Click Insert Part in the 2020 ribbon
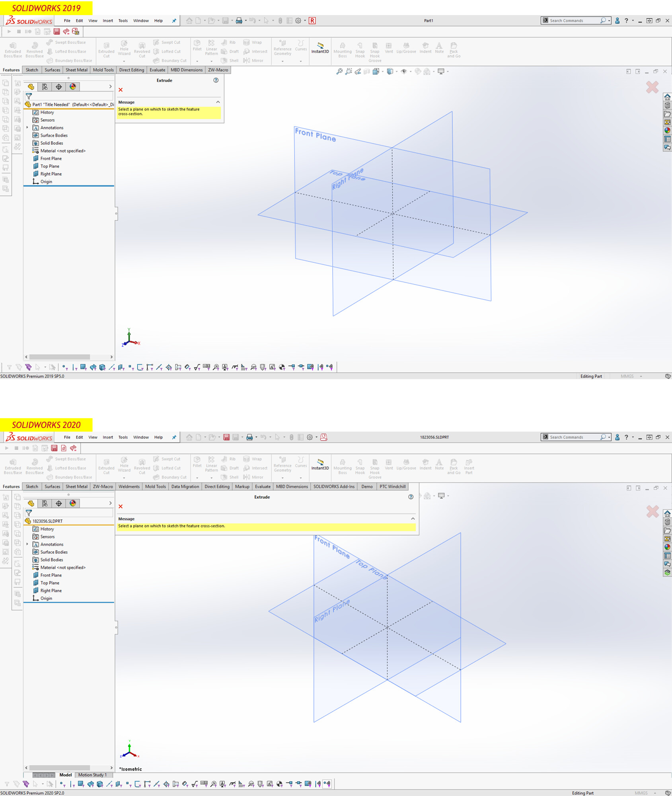Viewport: 672px width, 796px height. point(469,466)
